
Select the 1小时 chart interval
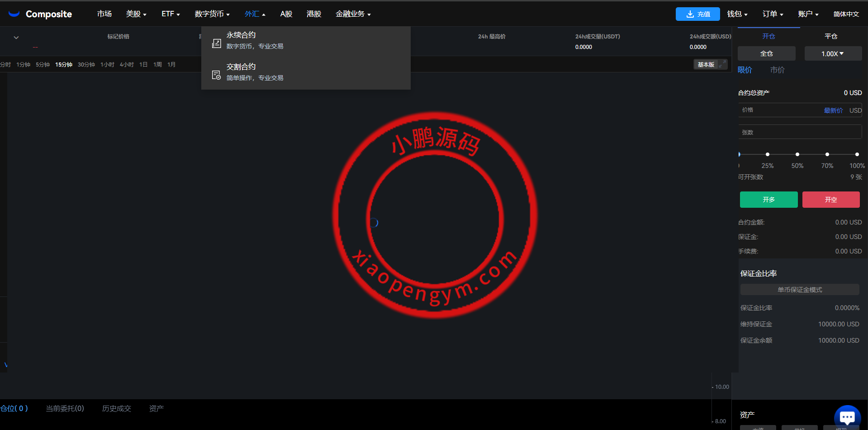[107, 65]
